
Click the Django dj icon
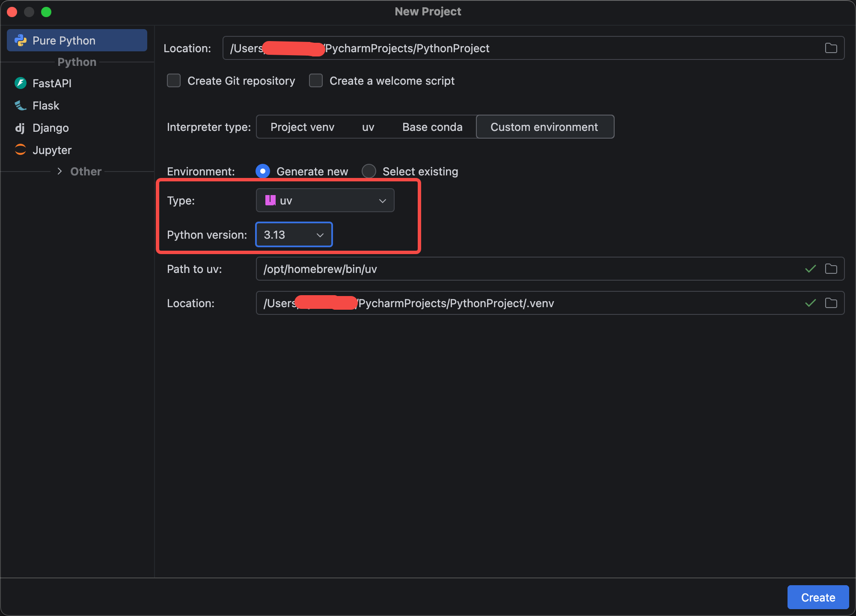click(20, 128)
